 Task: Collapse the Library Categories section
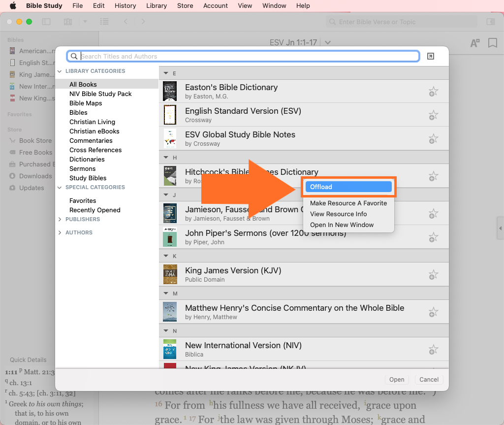60,71
